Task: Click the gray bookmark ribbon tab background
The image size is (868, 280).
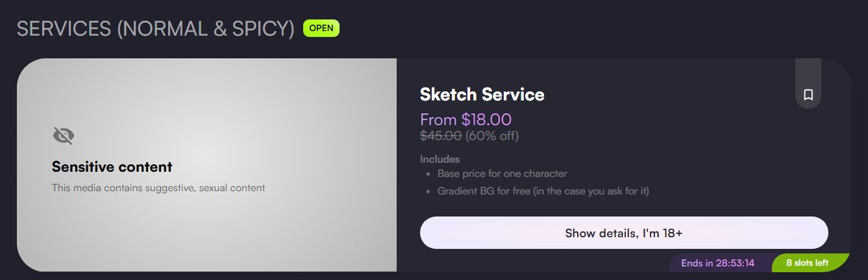Action: (808, 70)
